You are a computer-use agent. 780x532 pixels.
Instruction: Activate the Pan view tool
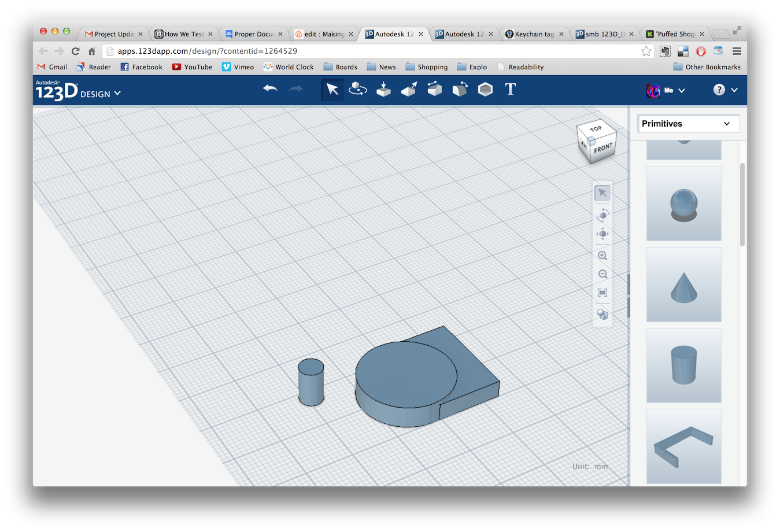coord(602,234)
